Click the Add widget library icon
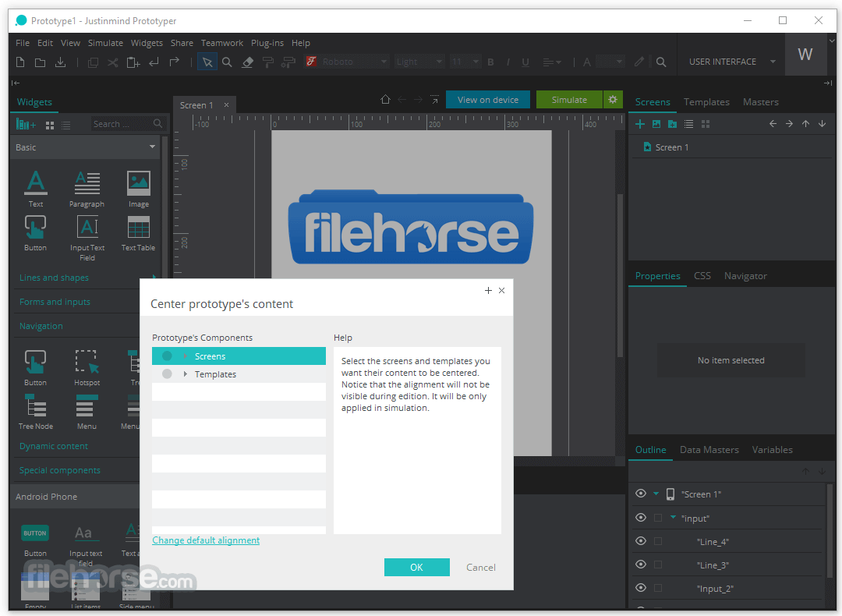The width and height of the screenshot is (842, 616). [26, 125]
